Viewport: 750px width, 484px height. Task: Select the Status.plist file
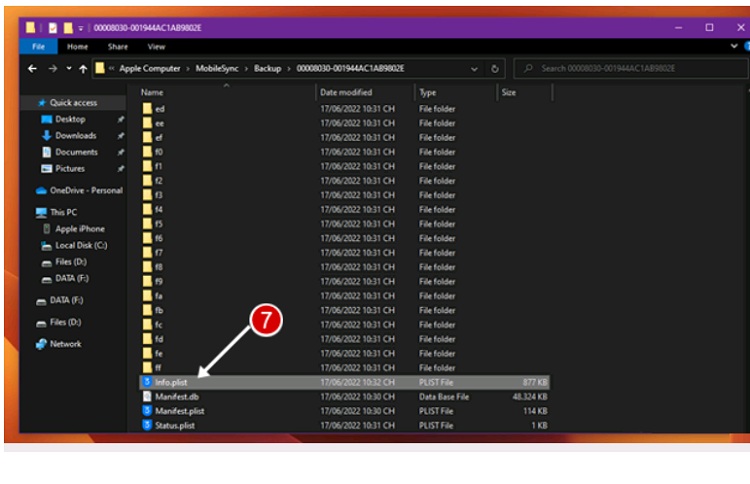click(x=344, y=425)
